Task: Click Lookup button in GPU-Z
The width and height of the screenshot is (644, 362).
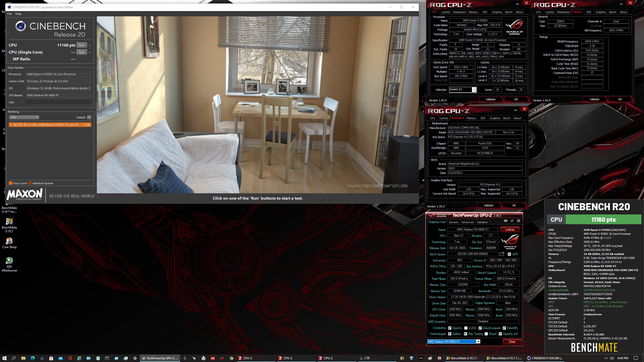Action: 510,230
